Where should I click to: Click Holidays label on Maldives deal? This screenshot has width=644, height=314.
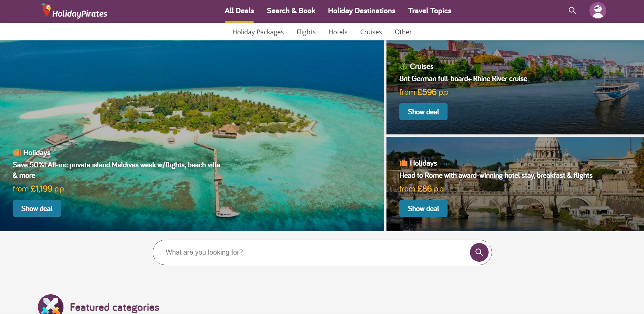(x=37, y=153)
